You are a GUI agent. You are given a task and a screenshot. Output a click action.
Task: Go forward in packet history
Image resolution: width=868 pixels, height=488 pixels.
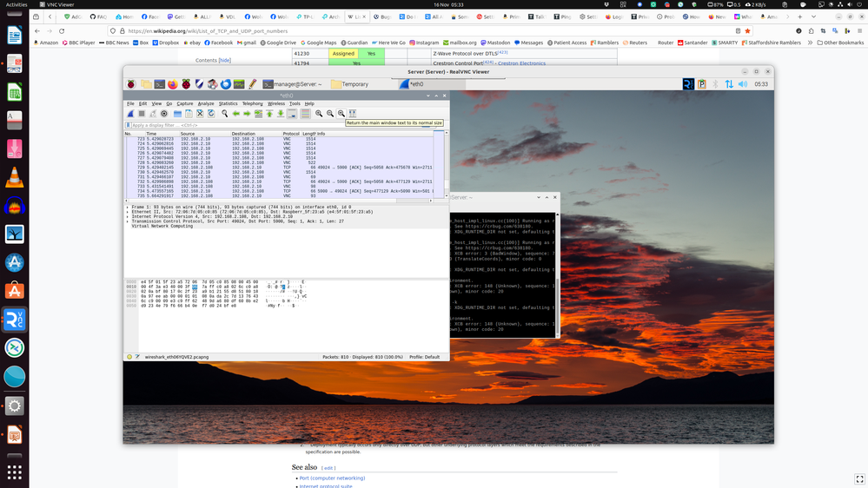(x=247, y=114)
